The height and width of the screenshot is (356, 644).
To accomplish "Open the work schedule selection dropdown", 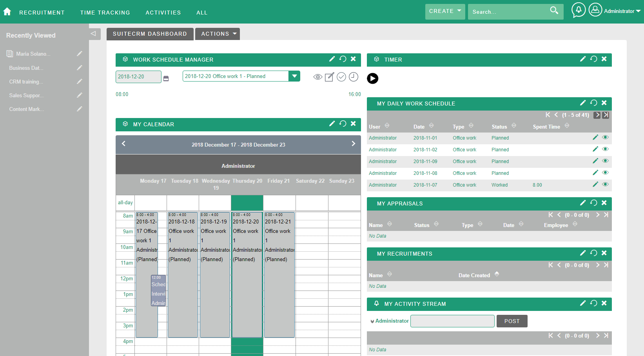I will (x=294, y=76).
